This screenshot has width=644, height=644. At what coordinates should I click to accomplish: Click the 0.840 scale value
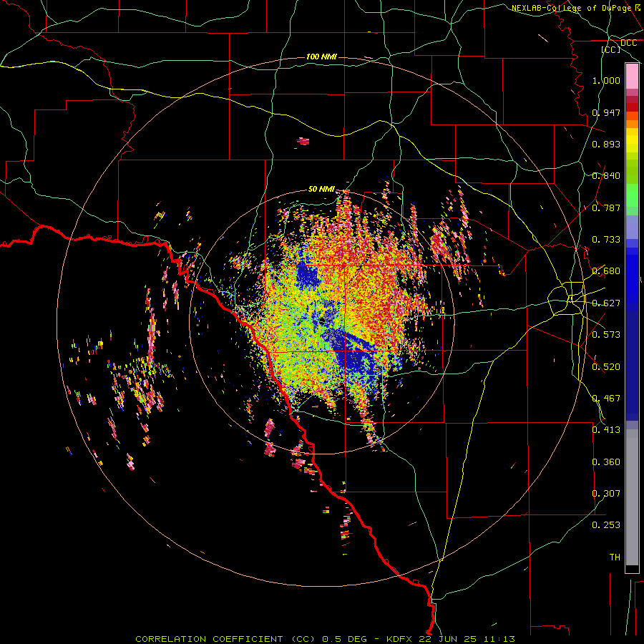(x=606, y=176)
